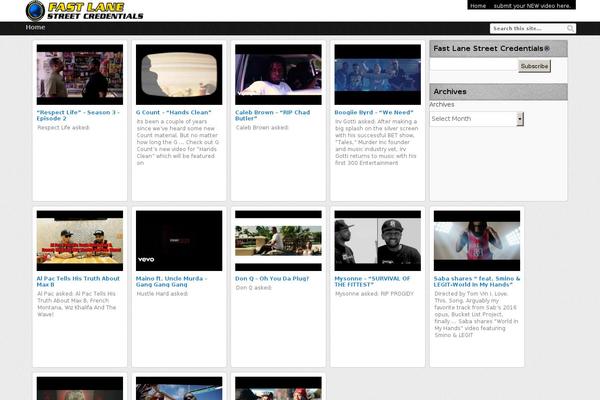Click 'Mysonne asked: RIP PRODIGY' text

tap(374, 294)
